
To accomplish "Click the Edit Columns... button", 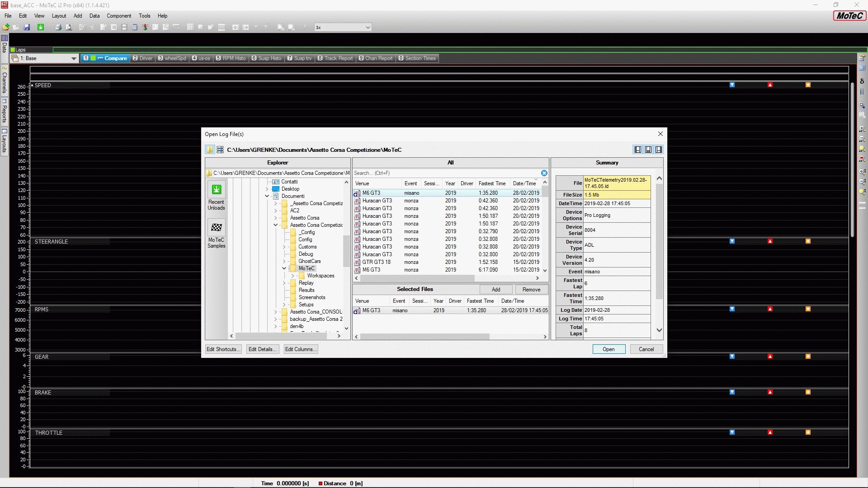I will 301,349.
